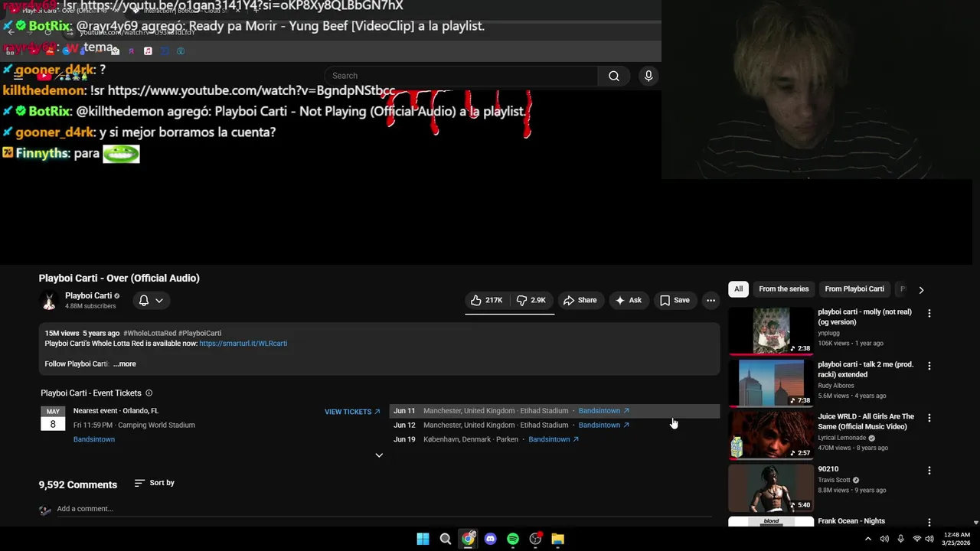This screenshot has width=980, height=551.
Task: Dislike the video with 2.9K dislikes
Action: [x=531, y=300]
